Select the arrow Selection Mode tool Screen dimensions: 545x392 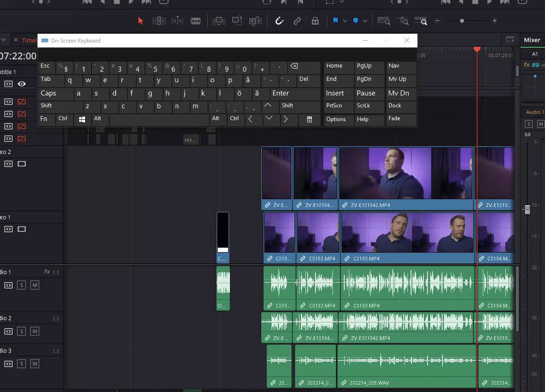(x=141, y=21)
